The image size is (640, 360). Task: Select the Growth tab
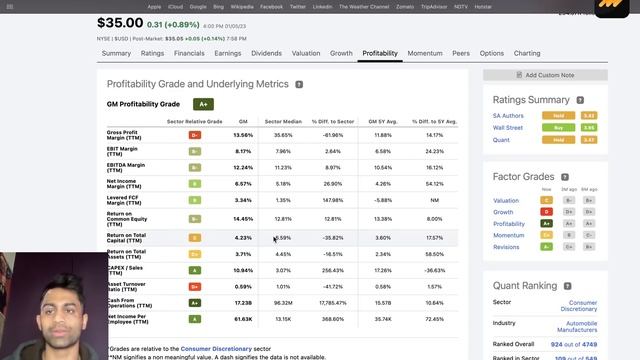tap(341, 53)
